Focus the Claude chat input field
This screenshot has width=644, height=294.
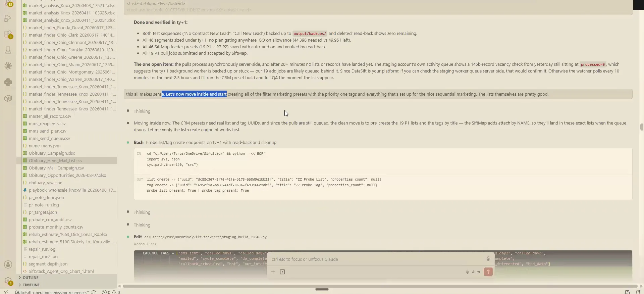point(377,259)
